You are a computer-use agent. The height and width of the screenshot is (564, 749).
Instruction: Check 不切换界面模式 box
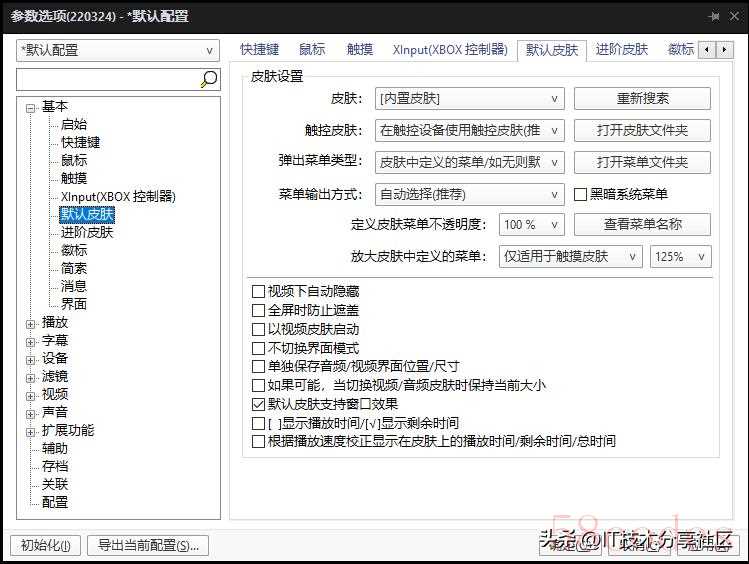tap(258, 348)
